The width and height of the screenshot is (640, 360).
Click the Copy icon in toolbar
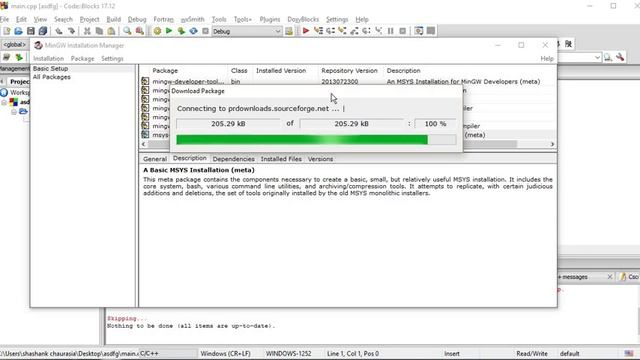[x=99, y=31]
